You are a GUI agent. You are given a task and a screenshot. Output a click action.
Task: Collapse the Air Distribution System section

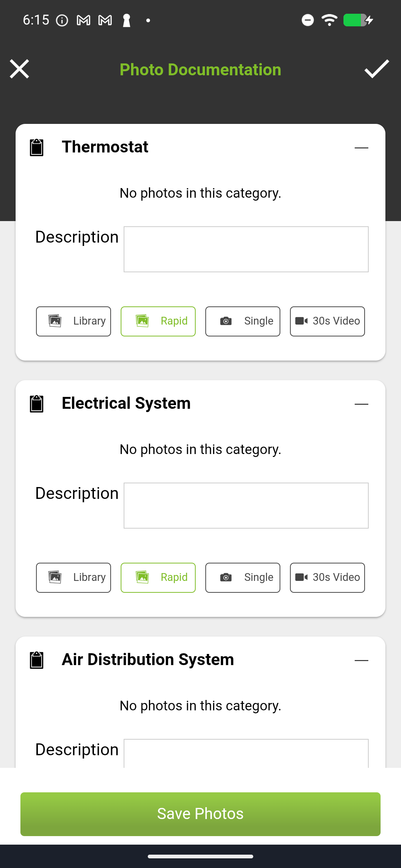[361, 660]
